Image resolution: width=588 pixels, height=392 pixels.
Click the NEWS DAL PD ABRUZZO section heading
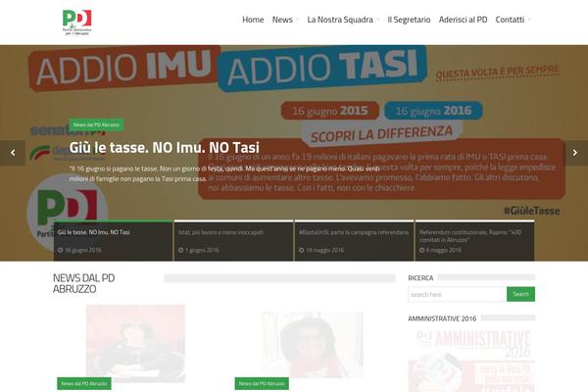[84, 283]
